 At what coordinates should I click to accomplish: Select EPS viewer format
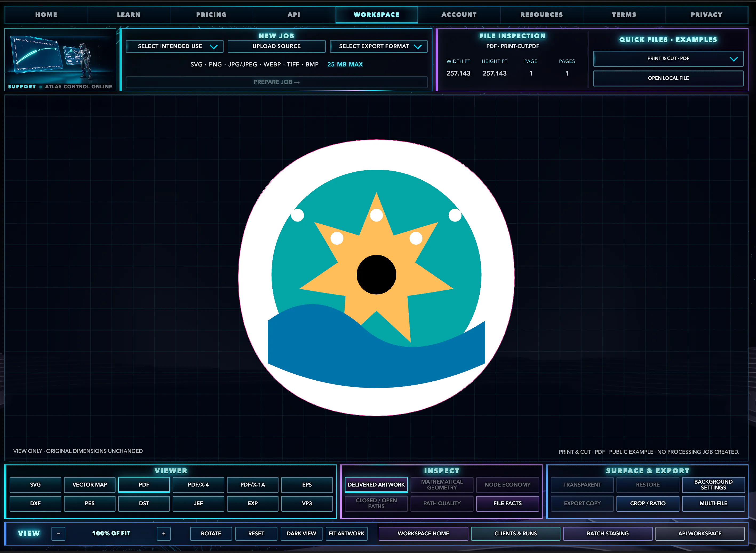(307, 485)
